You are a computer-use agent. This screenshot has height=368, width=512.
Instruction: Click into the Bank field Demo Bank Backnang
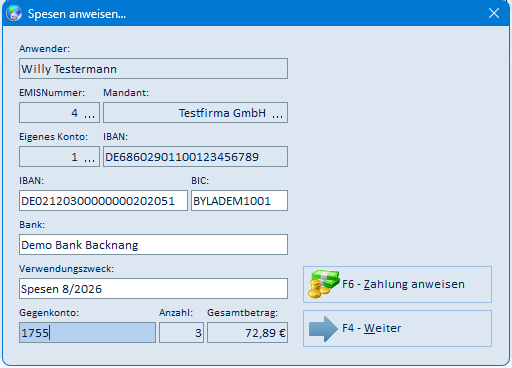[153, 245]
